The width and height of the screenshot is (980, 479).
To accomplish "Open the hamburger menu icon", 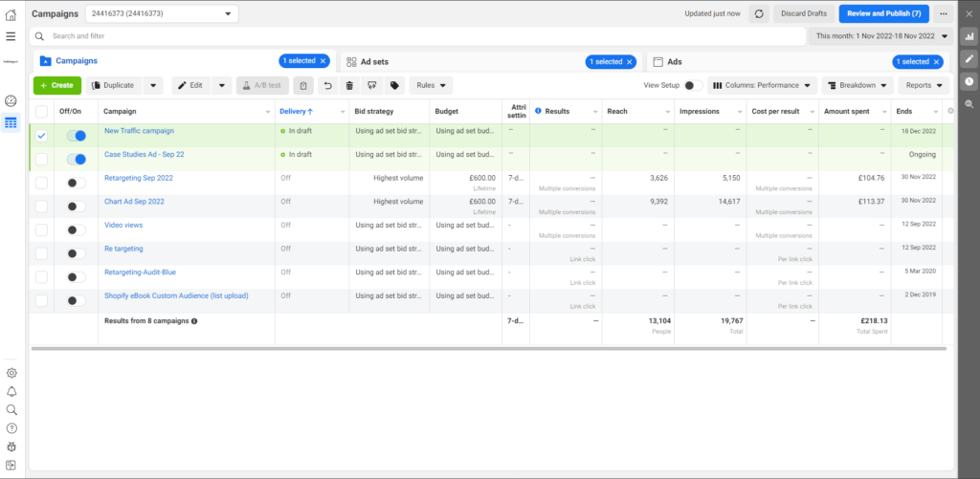I will (11, 36).
